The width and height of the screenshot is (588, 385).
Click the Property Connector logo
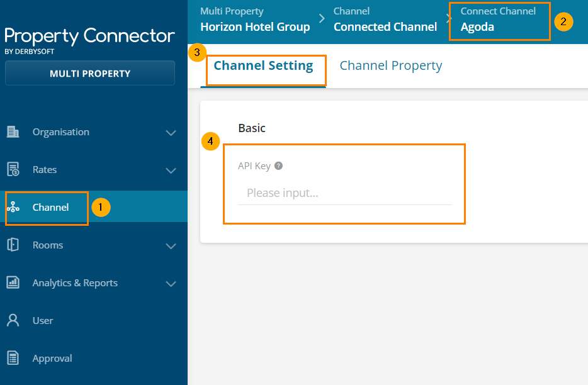89,36
